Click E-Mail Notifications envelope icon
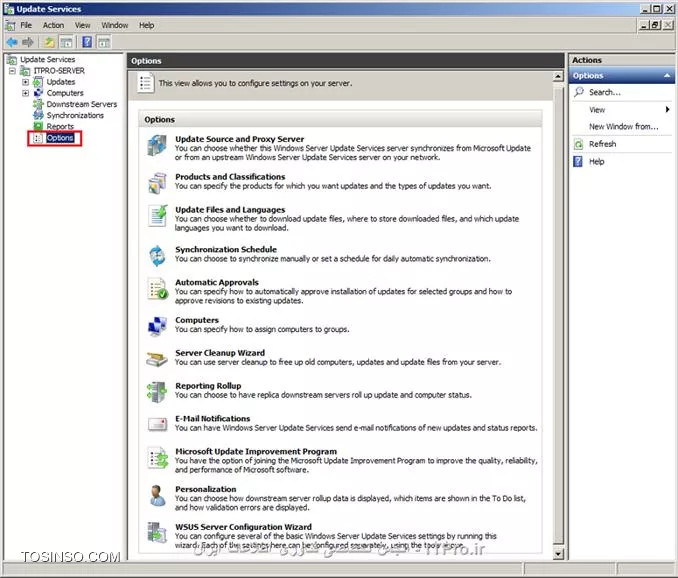The width and height of the screenshot is (678, 578). coord(157,425)
